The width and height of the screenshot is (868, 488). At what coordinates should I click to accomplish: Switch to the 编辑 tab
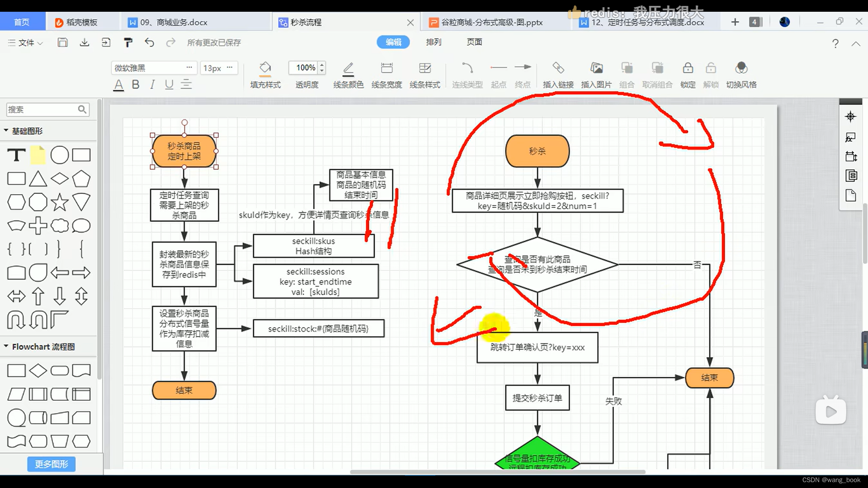(393, 42)
